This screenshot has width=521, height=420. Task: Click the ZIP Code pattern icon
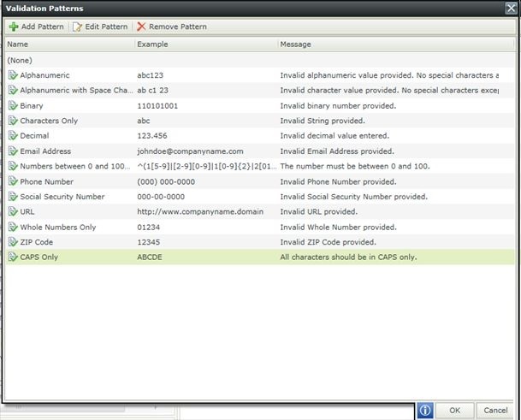pyautogui.click(x=13, y=242)
